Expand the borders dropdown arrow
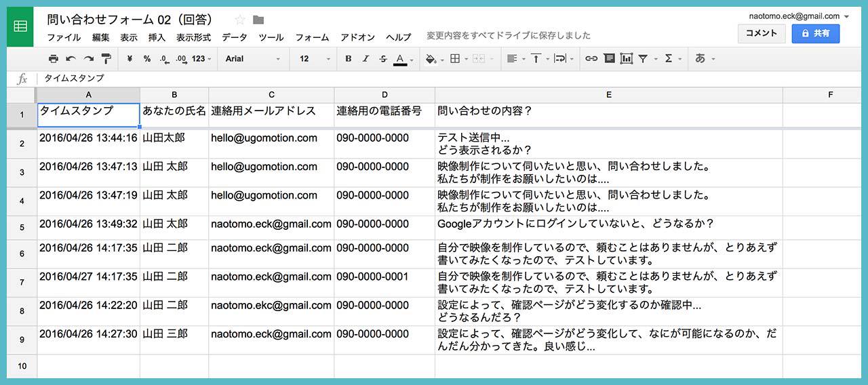This screenshot has height=385, width=868. point(466,59)
